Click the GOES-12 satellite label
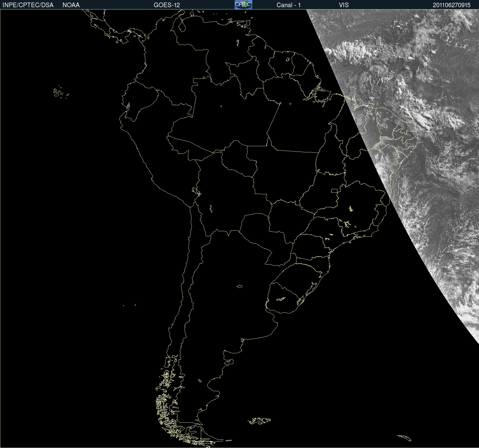This screenshot has height=448, width=479. (x=167, y=5)
